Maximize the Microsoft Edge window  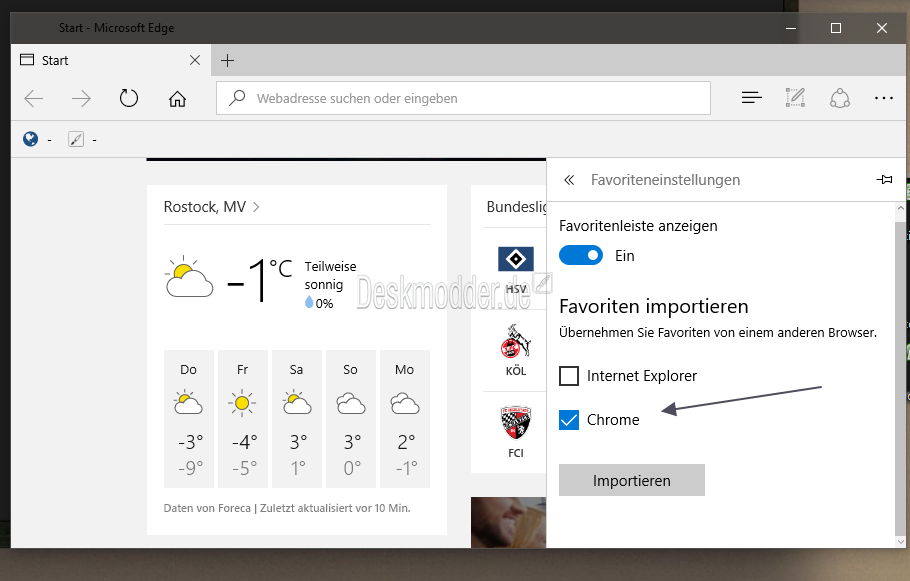point(836,28)
